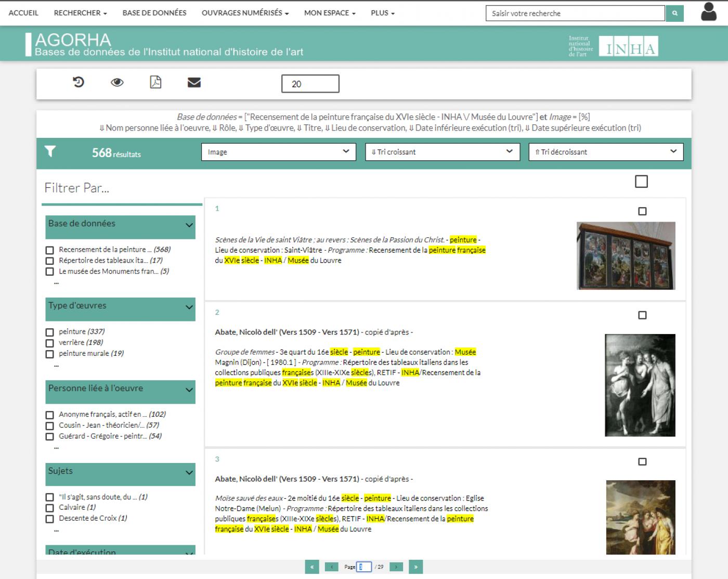728x579 pixels.
Task: Tick the select-all results checkbox
Action: [642, 182]
